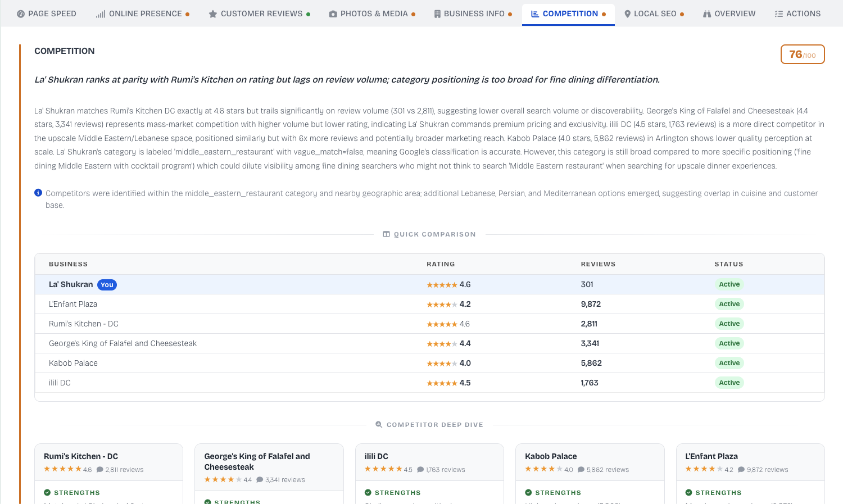Click the Rumi's Kitchen card reviews bubble icon

[100, 470]
